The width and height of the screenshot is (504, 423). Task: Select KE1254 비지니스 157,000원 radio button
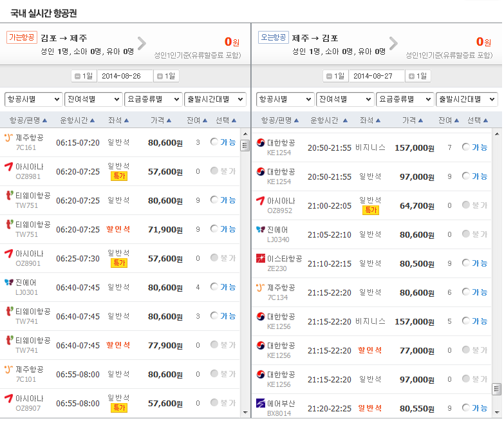click(x=466, y=147)
